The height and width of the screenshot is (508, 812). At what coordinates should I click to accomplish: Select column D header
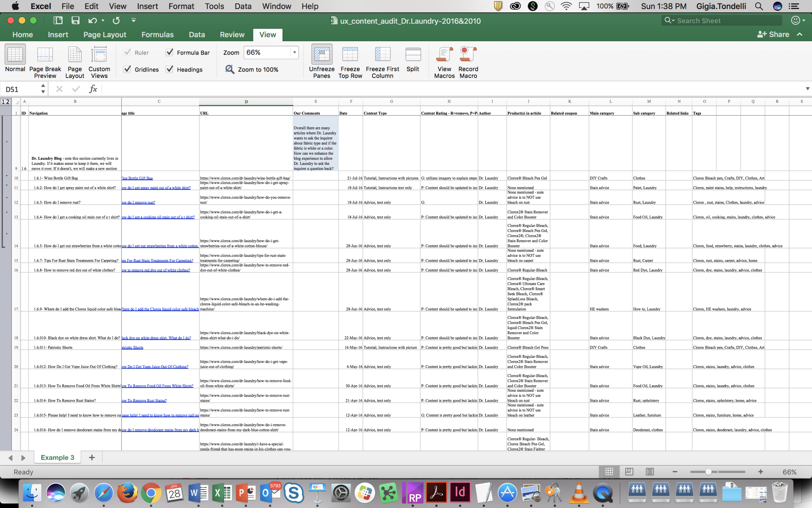tap(246, 102)
